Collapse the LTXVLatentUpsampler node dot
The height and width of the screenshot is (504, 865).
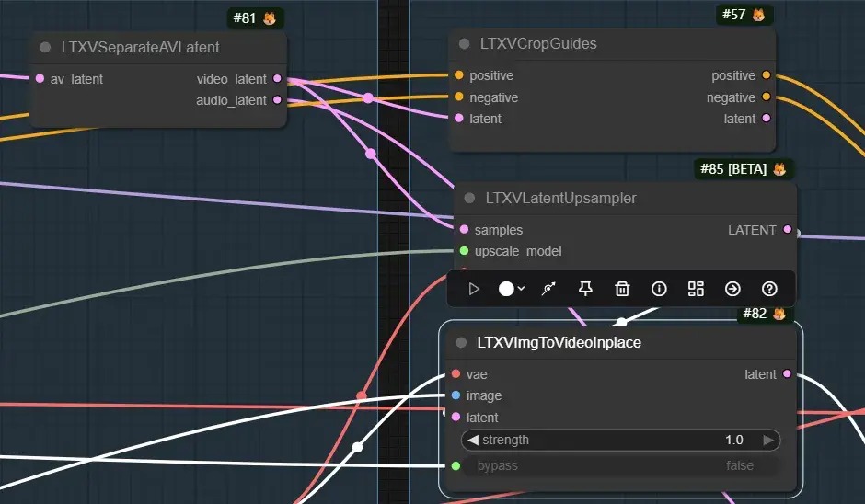point(469,198)
